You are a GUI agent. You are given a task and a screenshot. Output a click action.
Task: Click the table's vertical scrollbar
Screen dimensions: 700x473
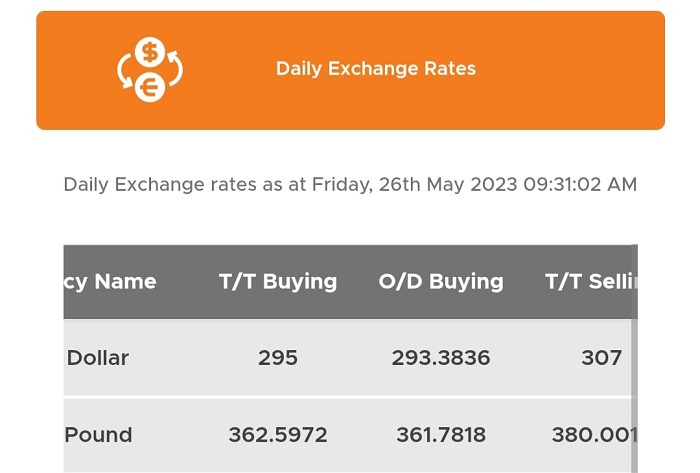click(x=634, y=359)
